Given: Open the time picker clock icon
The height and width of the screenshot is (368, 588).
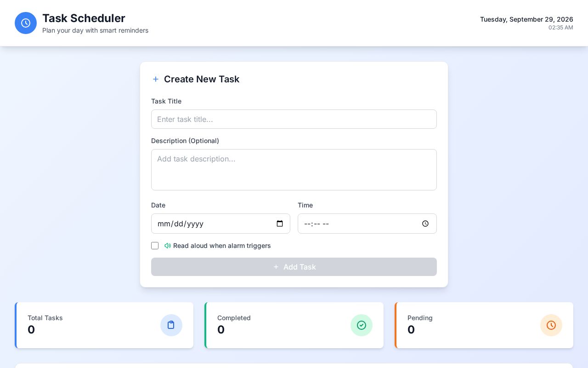Looking at the screenshot, I should tap(425, 224).
